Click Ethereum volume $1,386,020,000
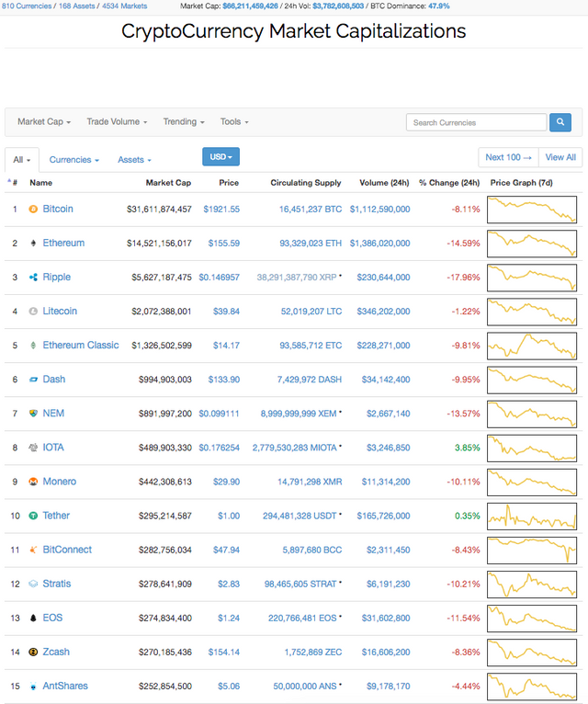The height and width of the screenshot is (704, 588). click(379, 244)
